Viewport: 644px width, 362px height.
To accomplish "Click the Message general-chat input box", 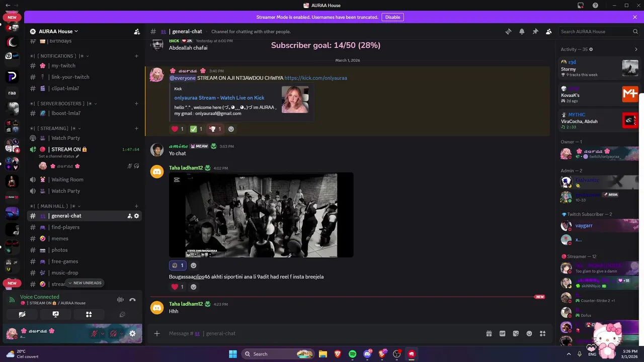I will 322,333.
